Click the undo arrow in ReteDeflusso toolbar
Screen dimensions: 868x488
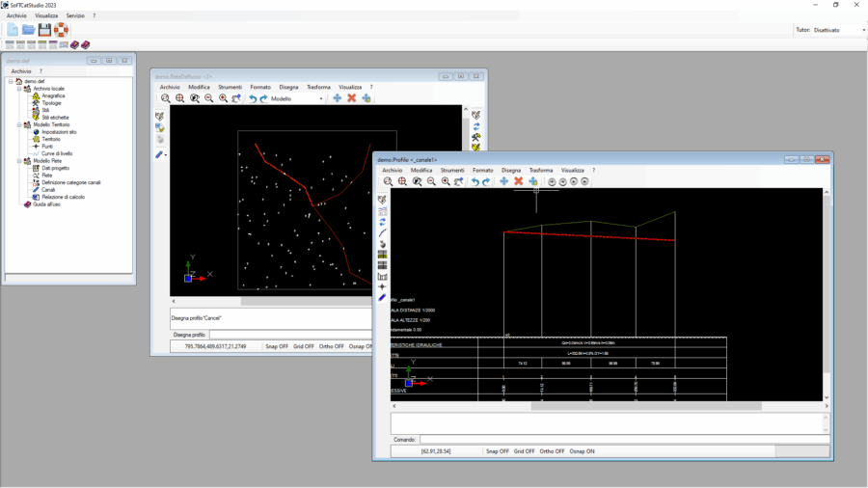(x=253, y=98)
